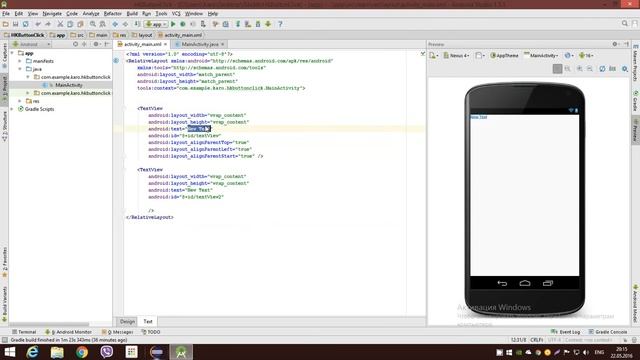This screenshot has width=640, height=360.
Task: Open the app run configuration dropdown
Action: [x=156, y=24]
